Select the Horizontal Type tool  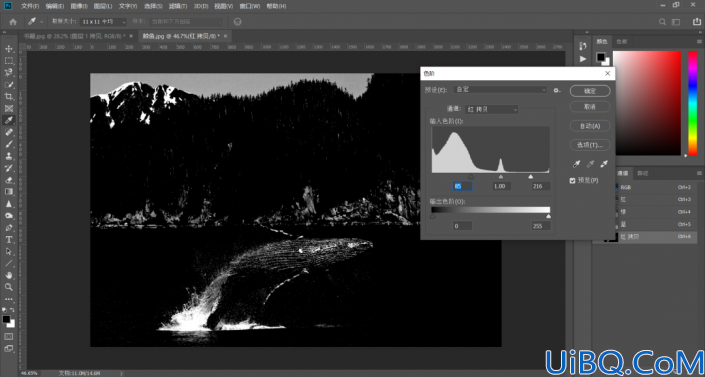coord(9,239)
